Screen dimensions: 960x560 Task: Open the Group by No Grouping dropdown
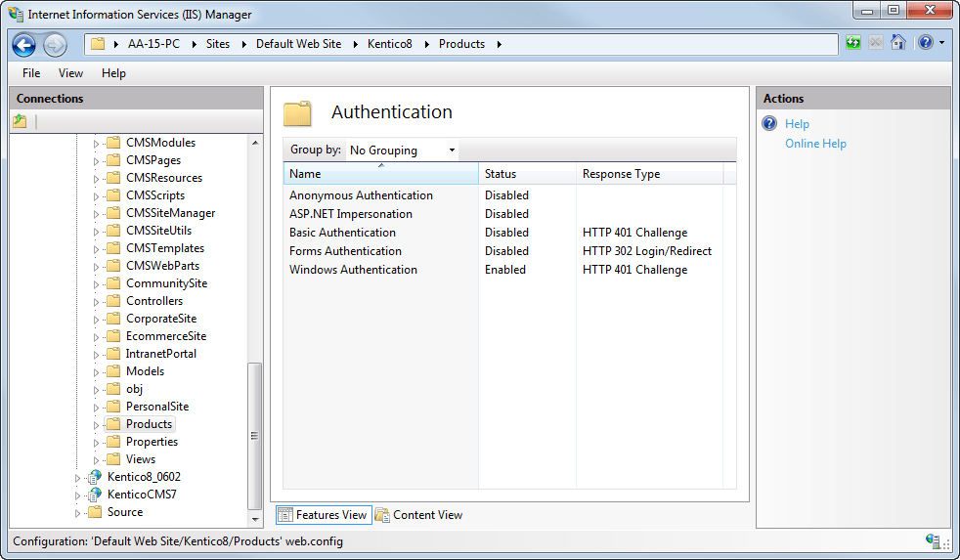pyautogui.click(x=402, y=150)
